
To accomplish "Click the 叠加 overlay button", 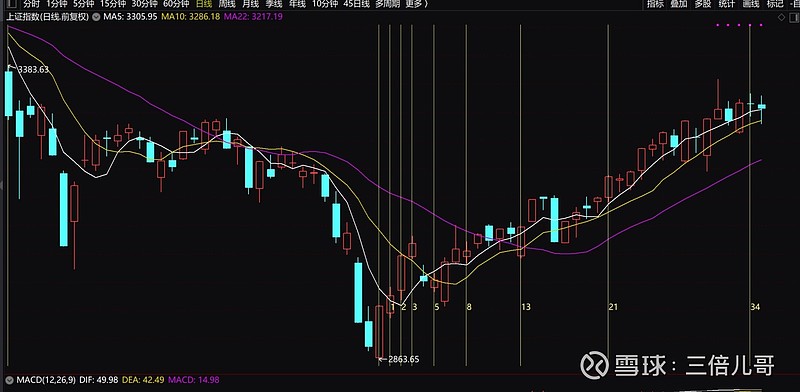I will click(x=679, y=4).
